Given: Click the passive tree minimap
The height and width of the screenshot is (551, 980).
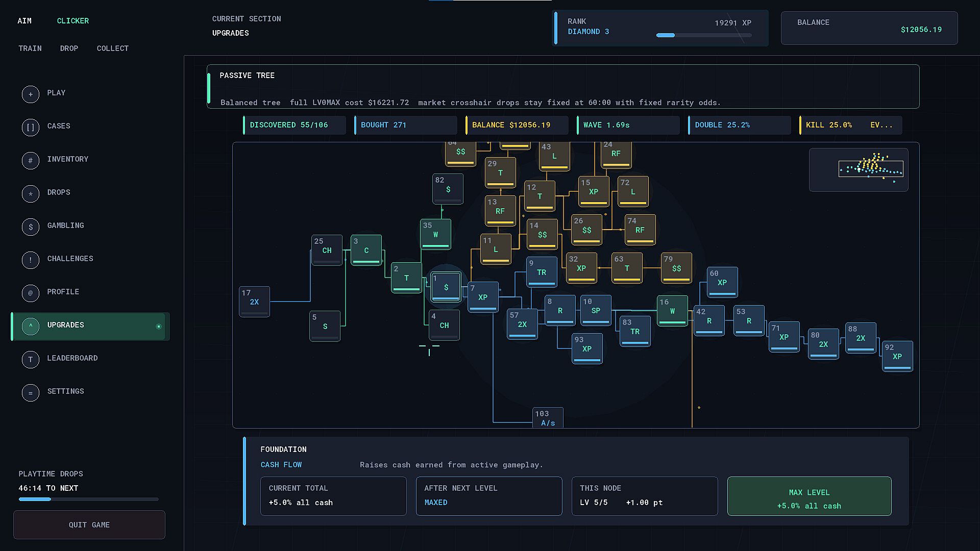Looking at the screenshot, I should pos(859,170).
